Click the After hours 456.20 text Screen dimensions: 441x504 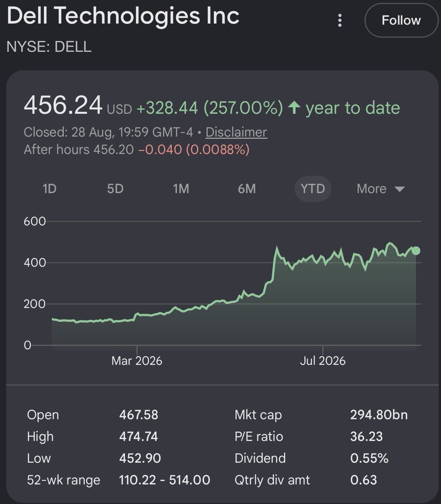[79, 150]
